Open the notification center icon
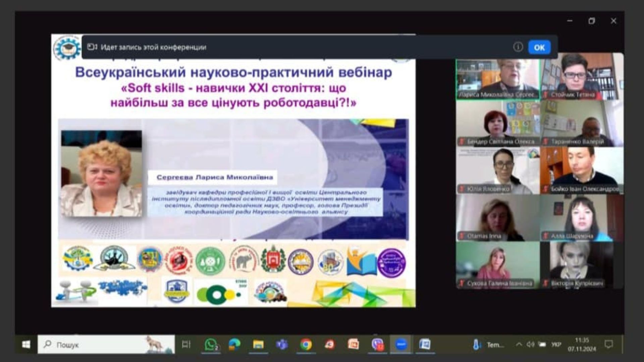This screenshot has width=644, height=362. click(608, 345)
